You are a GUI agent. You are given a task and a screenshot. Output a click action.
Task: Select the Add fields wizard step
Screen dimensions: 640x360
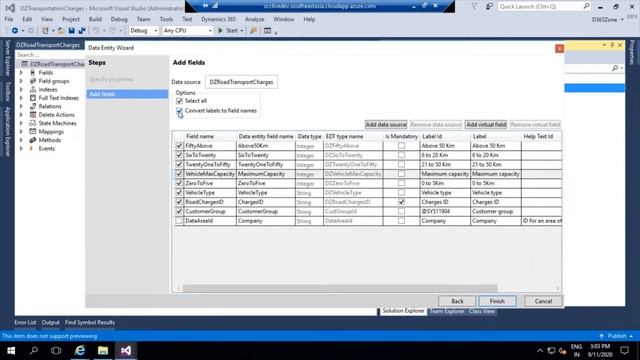pos(127,94)
